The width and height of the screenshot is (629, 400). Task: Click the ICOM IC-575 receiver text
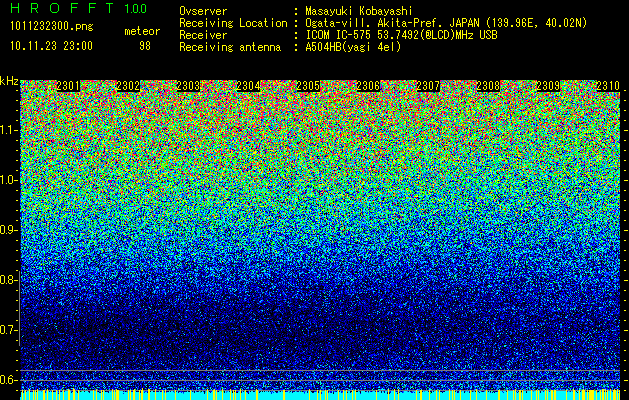click(x=401, y=35)
